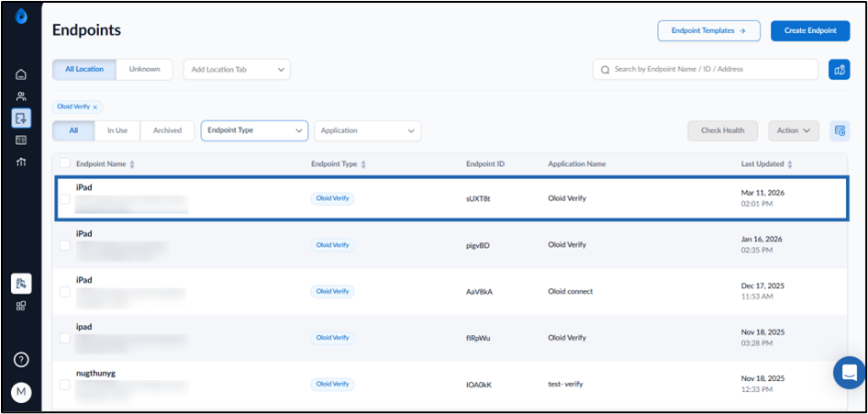The width and height of the screenshot is (868, 414).
Task: Open the analytics chart sidebar icon
Action: [21, 162]
